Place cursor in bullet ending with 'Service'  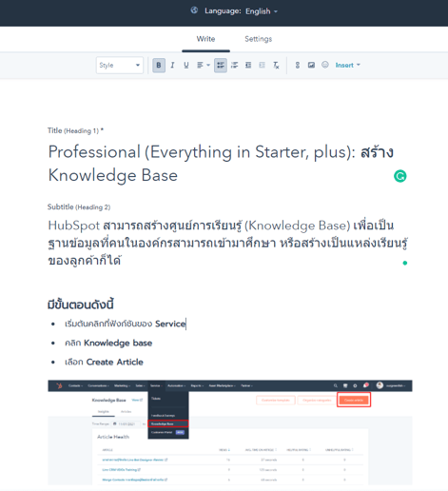[x=126, y=324]
